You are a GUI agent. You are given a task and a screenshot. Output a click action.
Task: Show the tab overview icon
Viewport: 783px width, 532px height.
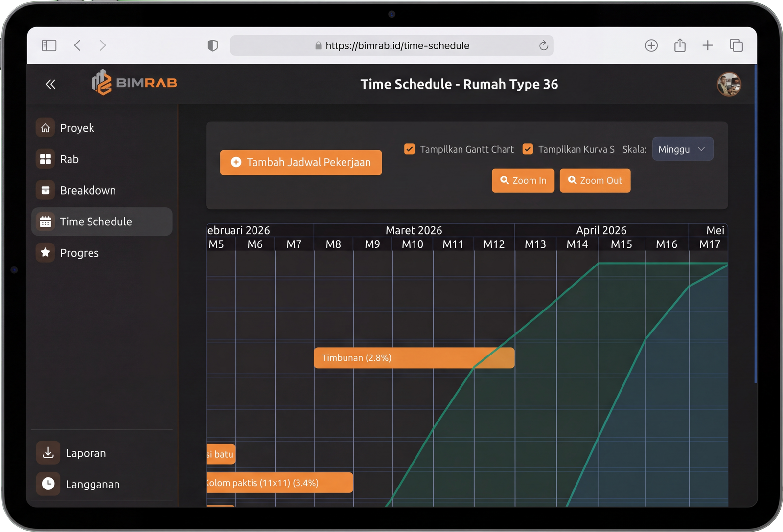coord(736,45)
